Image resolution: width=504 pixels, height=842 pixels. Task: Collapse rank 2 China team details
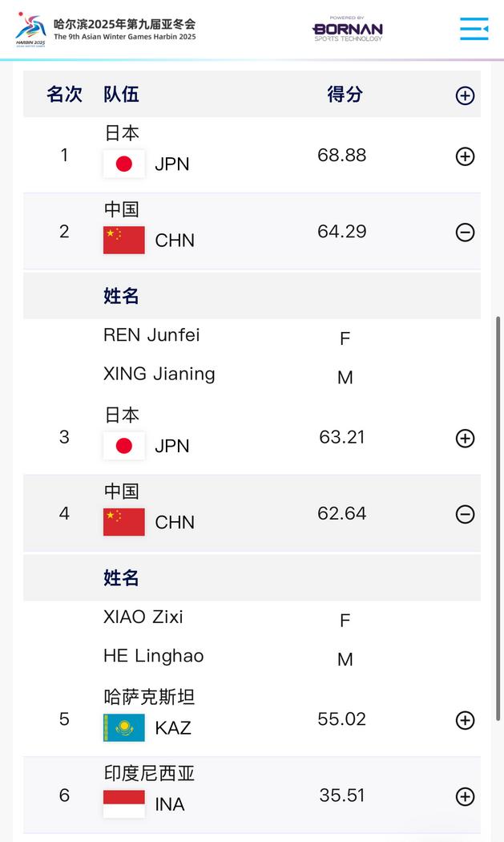(465, 233)
